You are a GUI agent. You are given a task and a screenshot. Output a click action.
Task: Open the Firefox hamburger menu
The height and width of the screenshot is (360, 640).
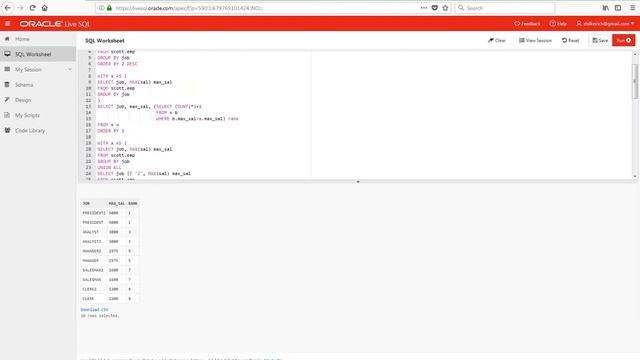point(633,8)
